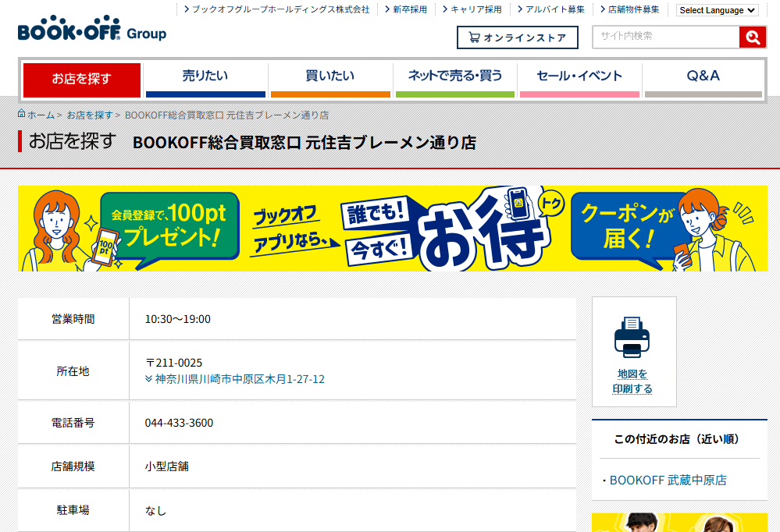Click the 電話番号 row label

73,423
